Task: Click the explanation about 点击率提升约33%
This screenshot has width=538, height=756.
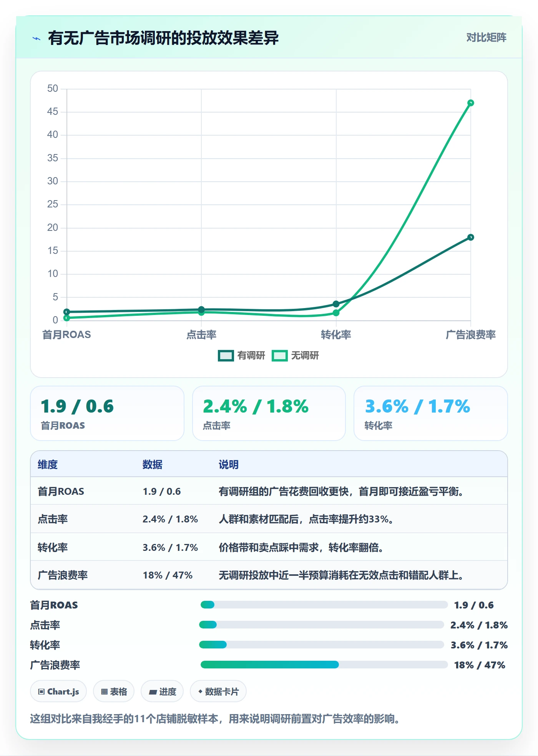Action: point(306,519)
